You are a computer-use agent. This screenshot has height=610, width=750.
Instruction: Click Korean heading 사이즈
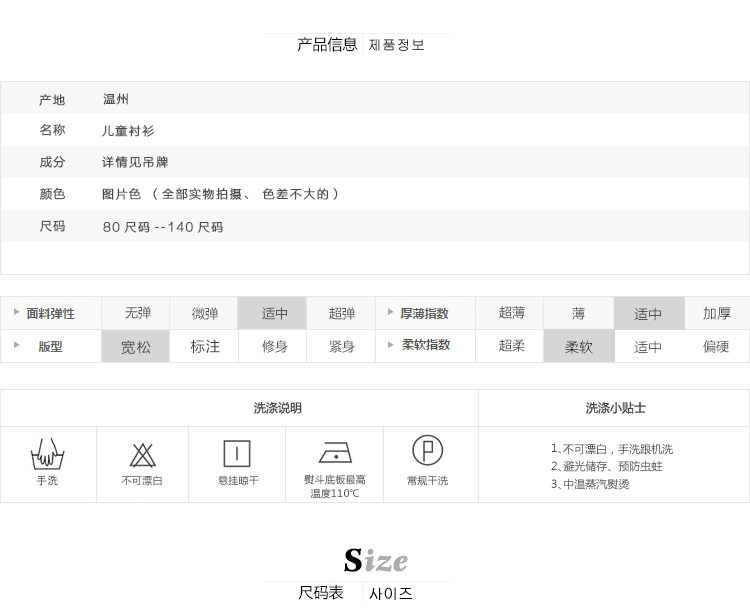click(x=390, y=593)
